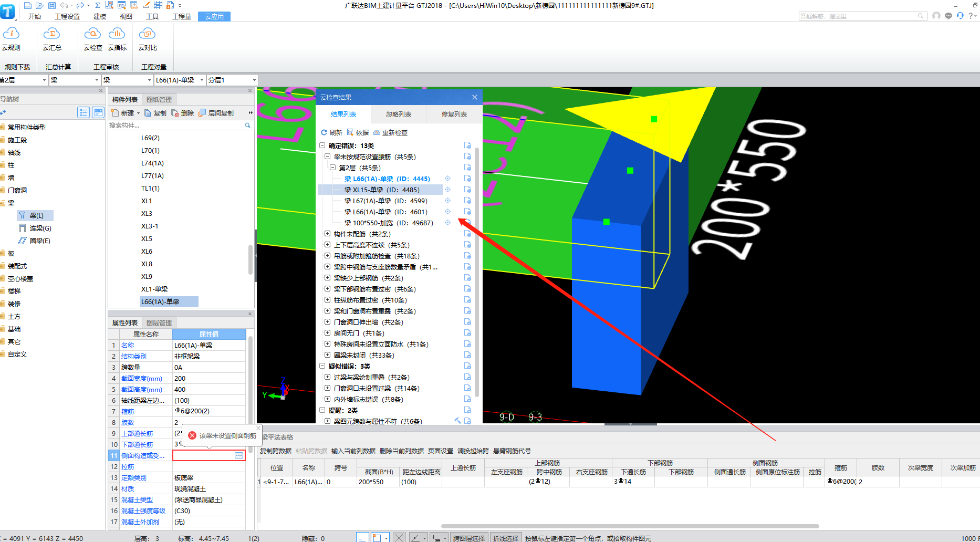Image resolution: width=980 pixels, height=542 pixels.
Task: Click 层间复制 inter-floor copy button
Action: tap(216, 113)
